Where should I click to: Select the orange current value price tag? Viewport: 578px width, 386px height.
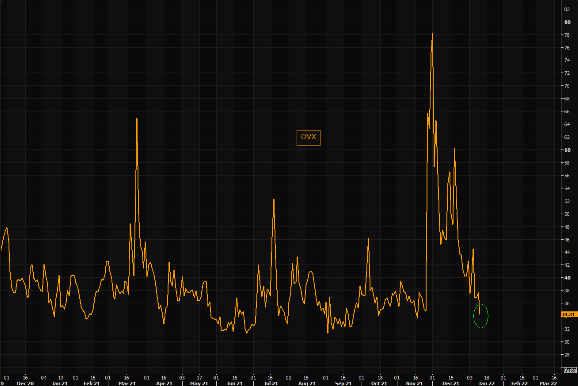point(569,314)
